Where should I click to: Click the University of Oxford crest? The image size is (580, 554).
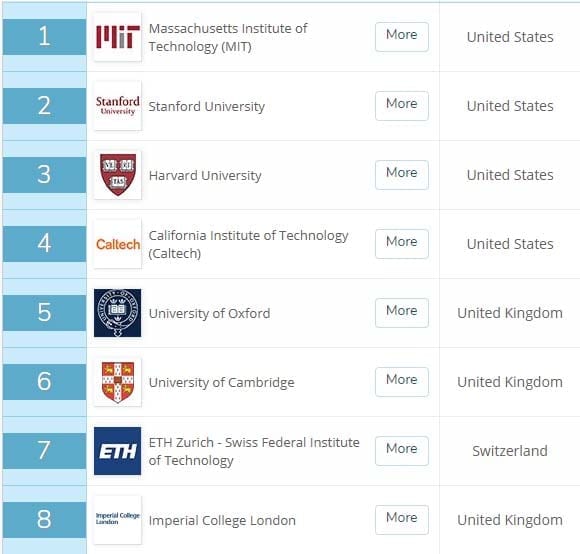click(118, 313)
